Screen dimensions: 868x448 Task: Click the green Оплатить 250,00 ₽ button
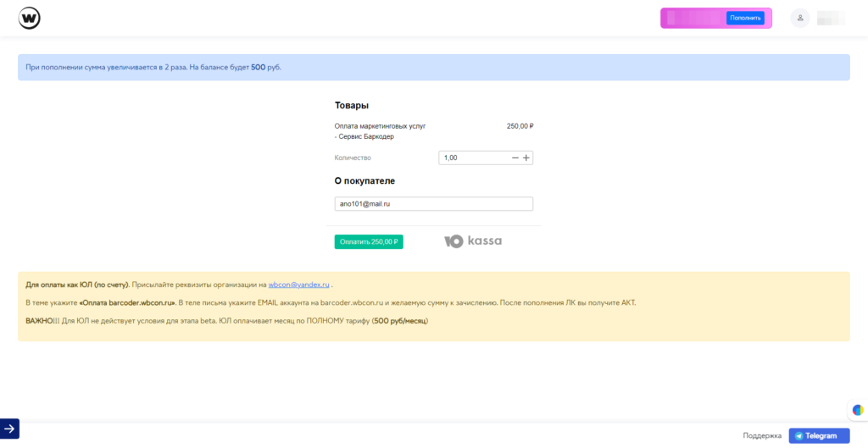coord(369,241)
